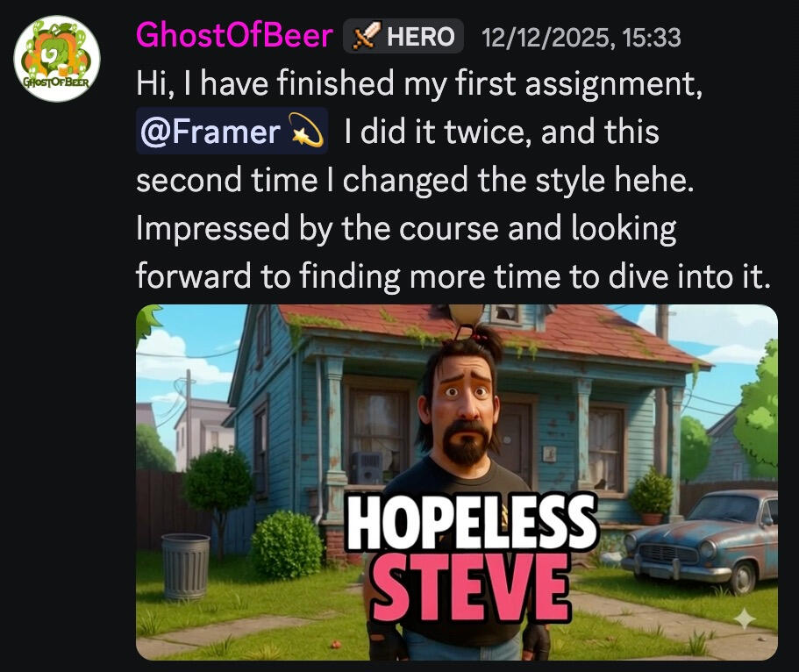The height and width of the screenshot is (672, 799).
Task: Click the cartoon man's face in the image
Action: pos(465,403)
